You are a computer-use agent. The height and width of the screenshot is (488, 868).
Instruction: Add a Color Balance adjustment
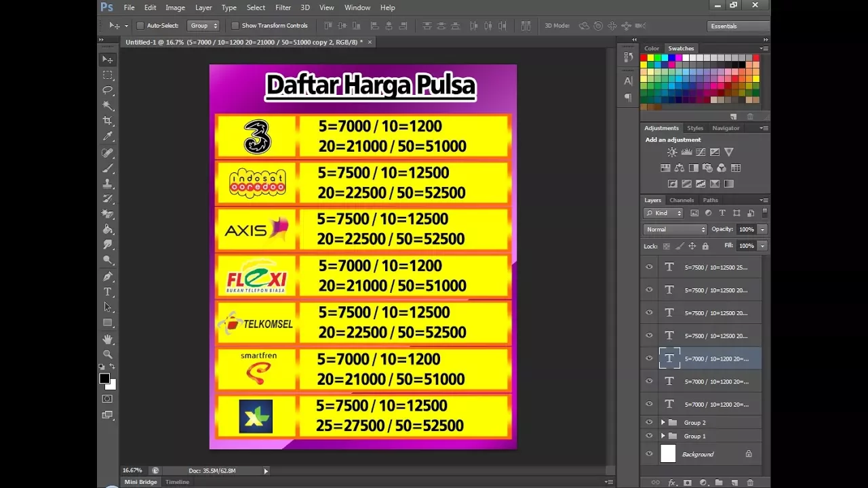[x=679, y=168]
